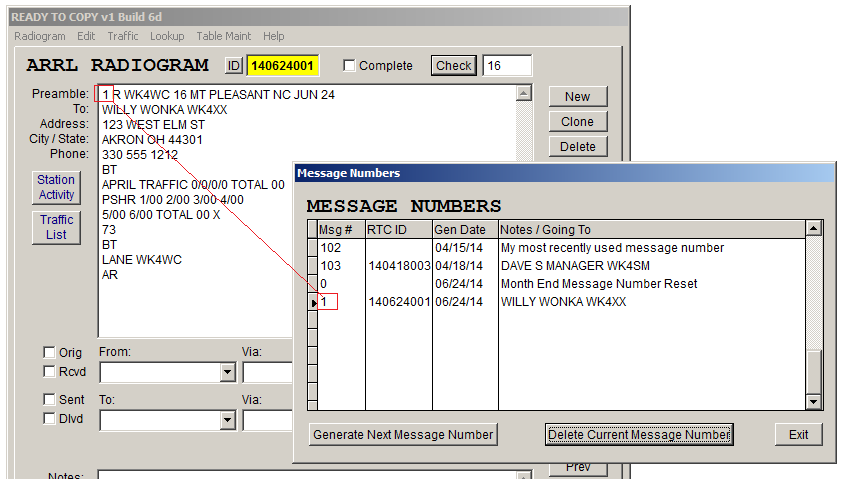Click the ID button beside radiogram title
This screenshot has height=479, width=847.
pyautogui.click(x=233, y=66)
